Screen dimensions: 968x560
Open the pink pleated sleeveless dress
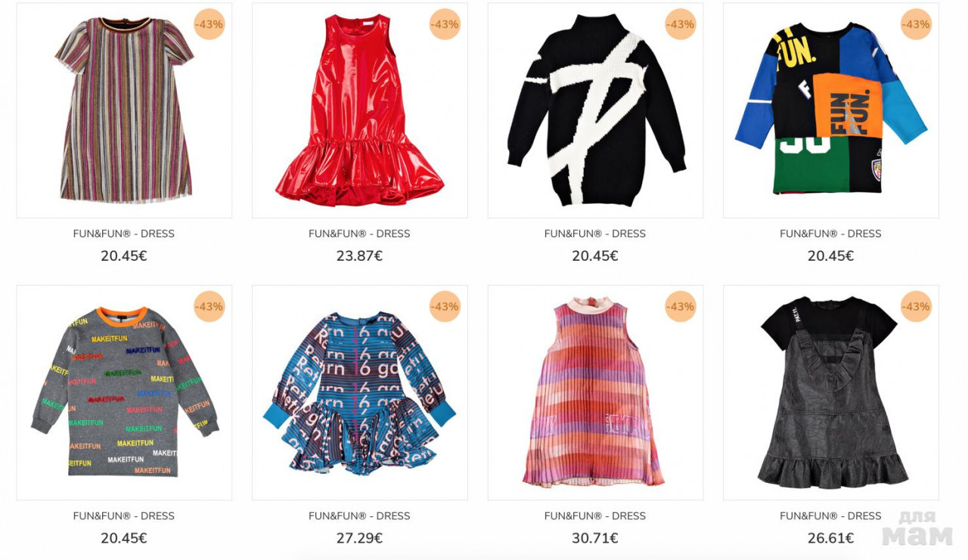[595, 393]
